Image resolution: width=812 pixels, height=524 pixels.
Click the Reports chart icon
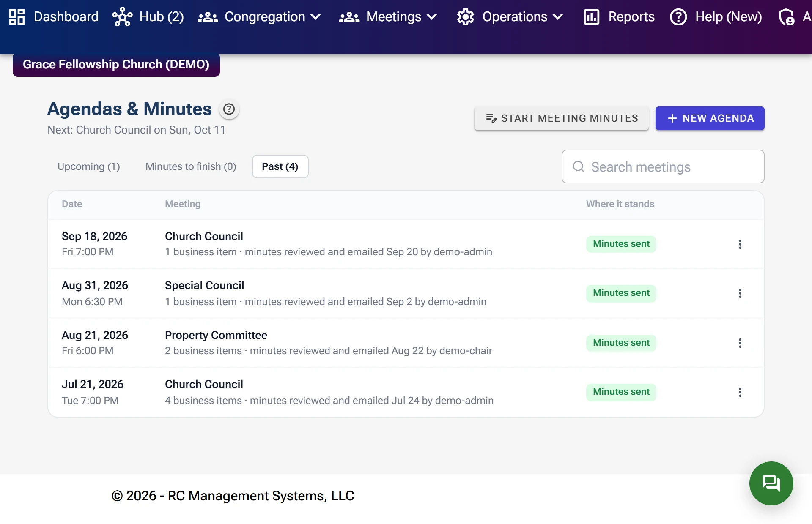coord(591,17)
